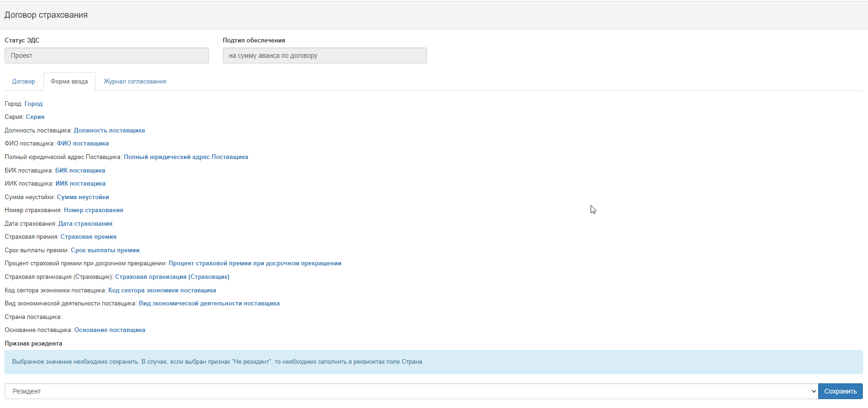The image size is (868, 408).
Task: Click the Сумма неустойки link
Action: 83,197
